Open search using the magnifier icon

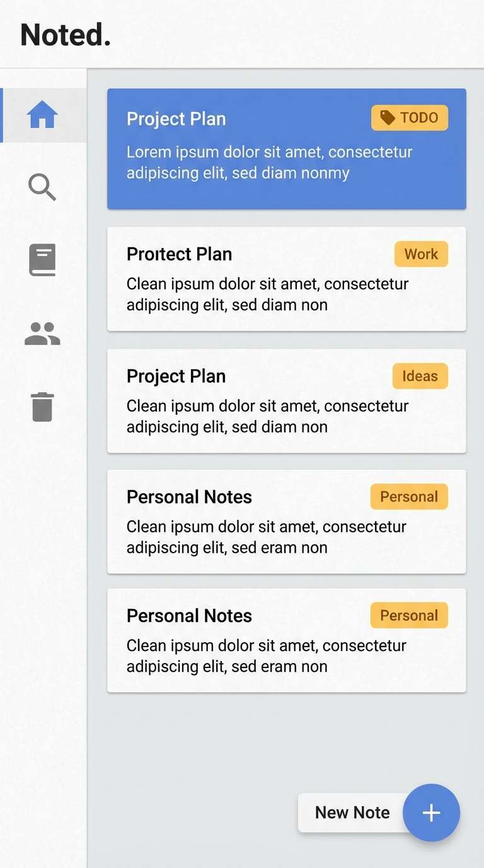coord(42,187)
